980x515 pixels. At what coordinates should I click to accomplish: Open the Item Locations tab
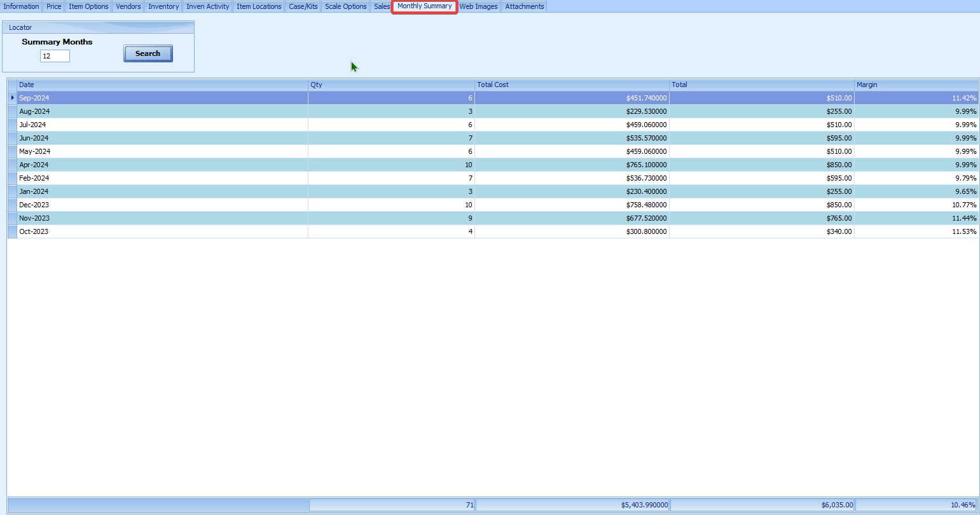coord(259,6)
